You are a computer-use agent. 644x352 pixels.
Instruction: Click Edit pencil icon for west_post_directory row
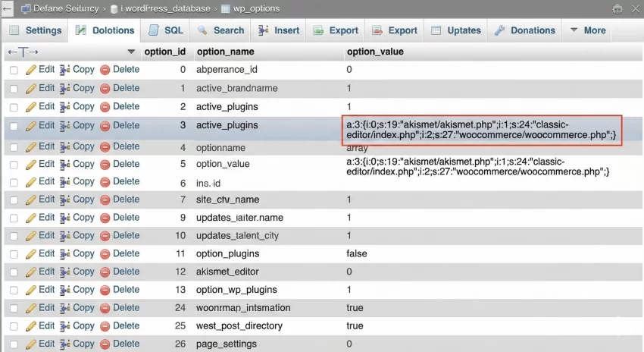click(x=31, y=326)
